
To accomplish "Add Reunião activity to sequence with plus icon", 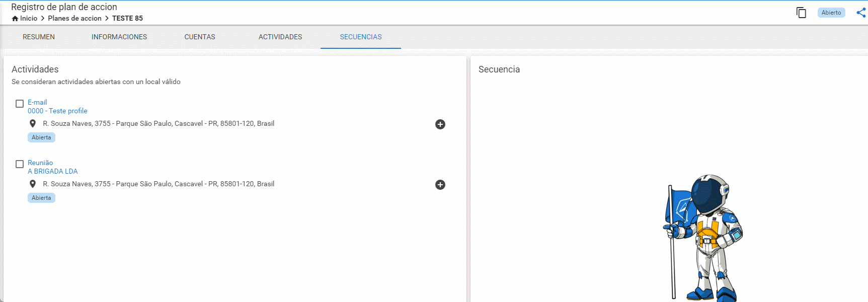I will click(440, 185).
